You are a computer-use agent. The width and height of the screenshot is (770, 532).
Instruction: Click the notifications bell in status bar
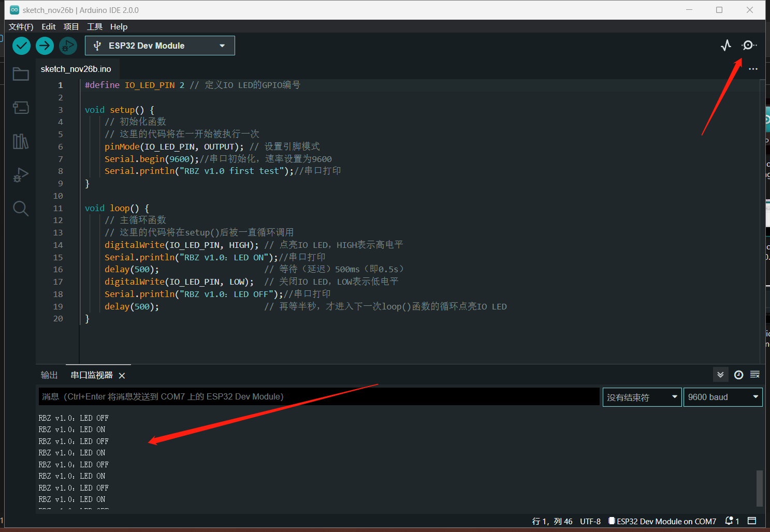730,521
